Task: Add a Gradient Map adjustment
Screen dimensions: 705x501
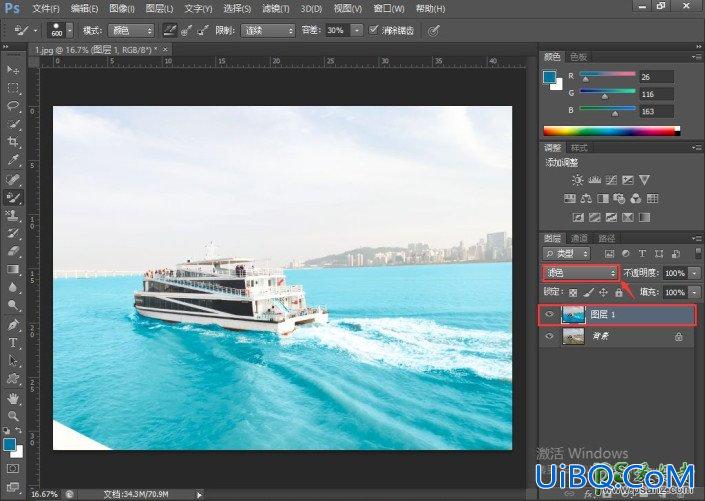Action: (644, 218)
